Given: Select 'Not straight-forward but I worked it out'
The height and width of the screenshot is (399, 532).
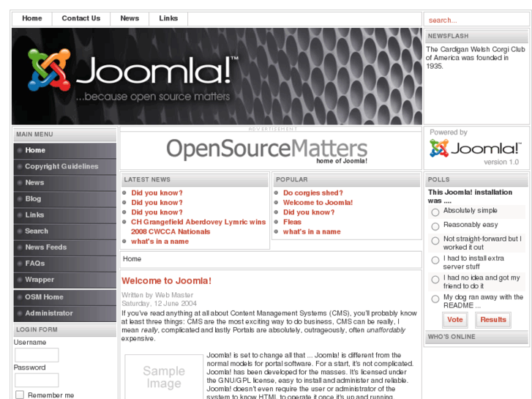Looking at the screenshot, I should [435, 241].
